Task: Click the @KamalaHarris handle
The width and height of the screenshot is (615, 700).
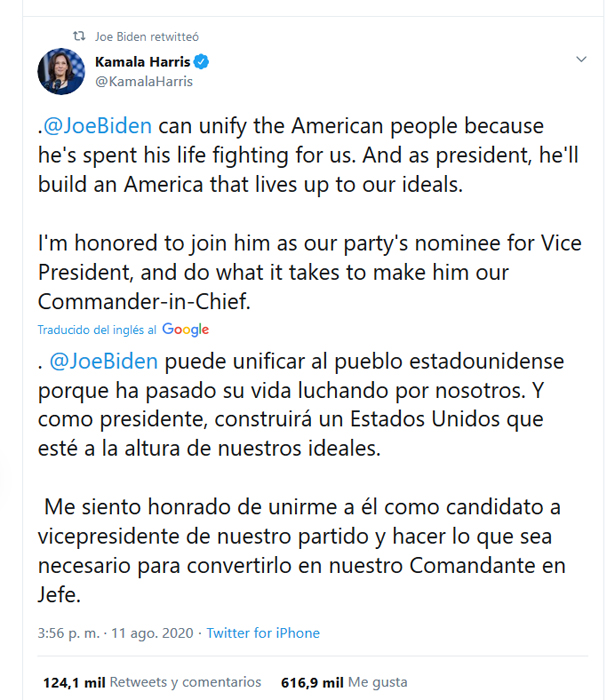Action: [x=143, y=81]
